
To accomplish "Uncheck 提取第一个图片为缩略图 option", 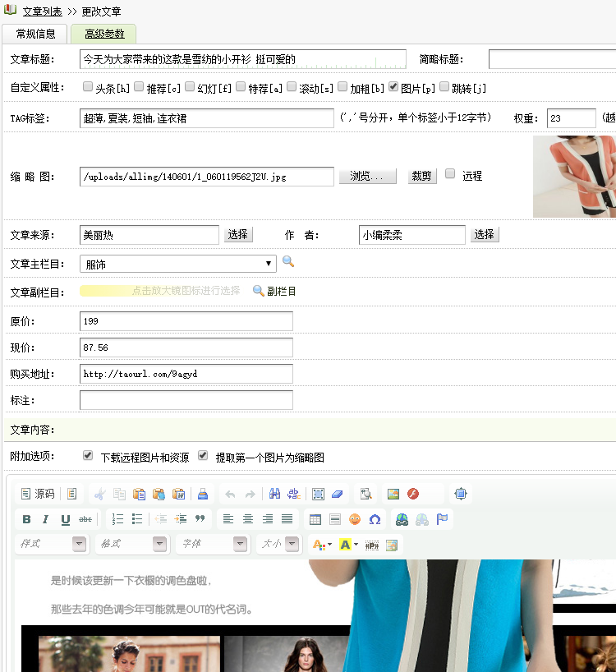I will [x=203, y=456].
